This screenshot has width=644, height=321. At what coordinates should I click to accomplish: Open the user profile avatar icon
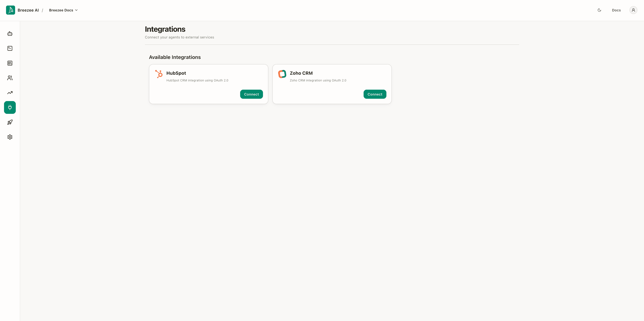(x=633, y=10)
